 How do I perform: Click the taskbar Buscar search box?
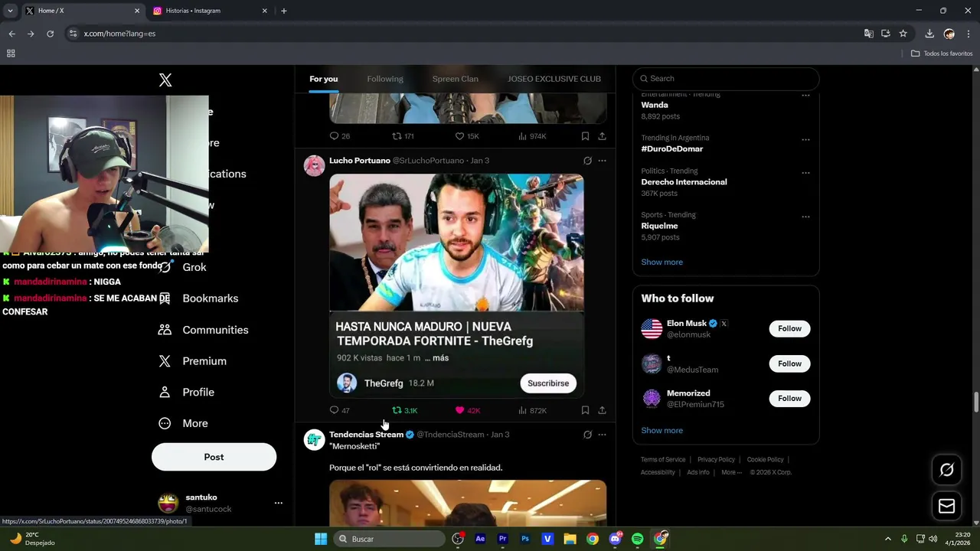pyautogui.click(x=390, y=539)
